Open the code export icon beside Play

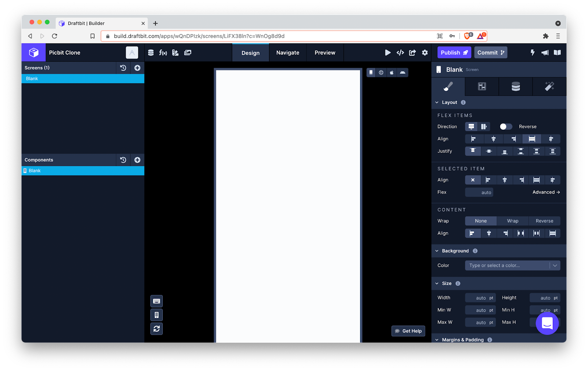coord(400,53)
